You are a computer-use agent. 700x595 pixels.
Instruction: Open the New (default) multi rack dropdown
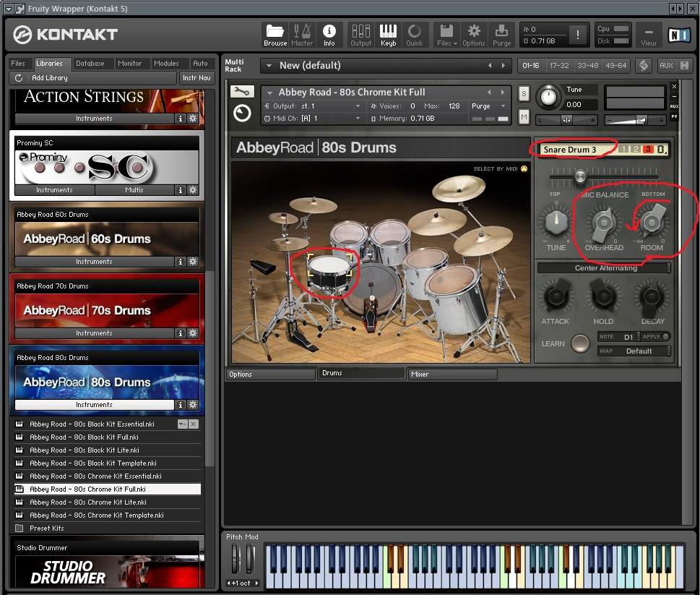(x=268, y=66)
